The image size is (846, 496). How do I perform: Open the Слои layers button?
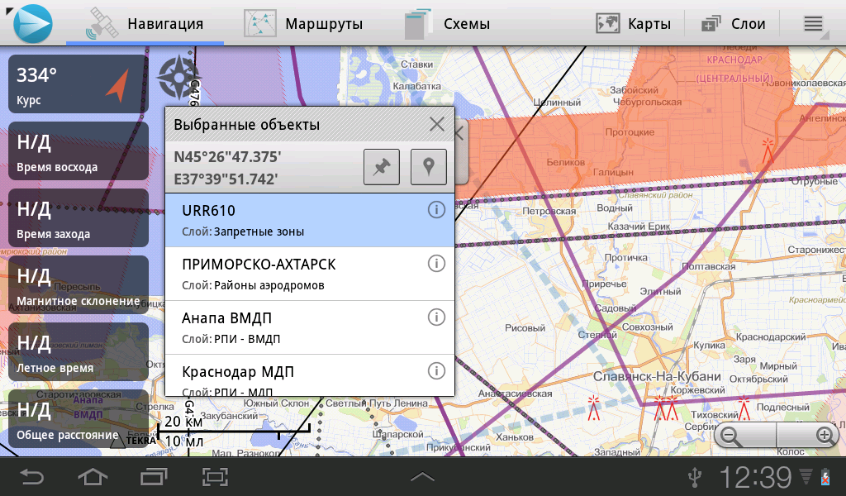click(733, 23)
